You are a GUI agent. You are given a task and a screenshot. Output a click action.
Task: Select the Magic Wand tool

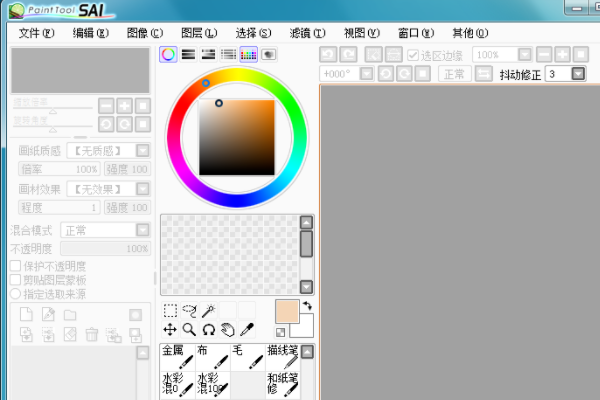(208, 311)
